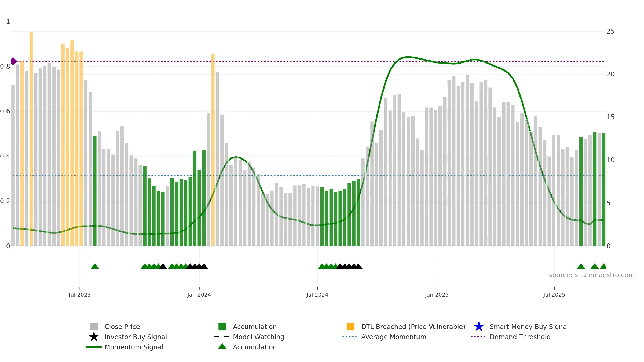
Task: Click the tallest orange bar on the left
Action: click(31, 139)
